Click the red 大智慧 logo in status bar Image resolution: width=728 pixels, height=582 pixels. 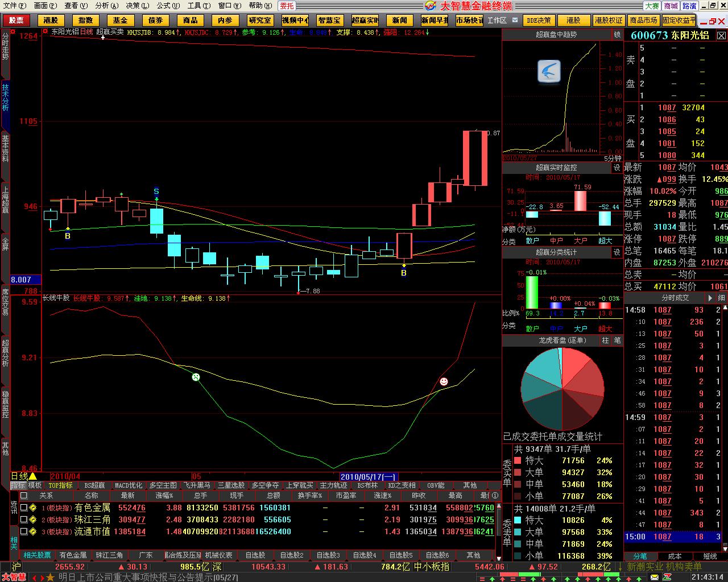(13, 577)
